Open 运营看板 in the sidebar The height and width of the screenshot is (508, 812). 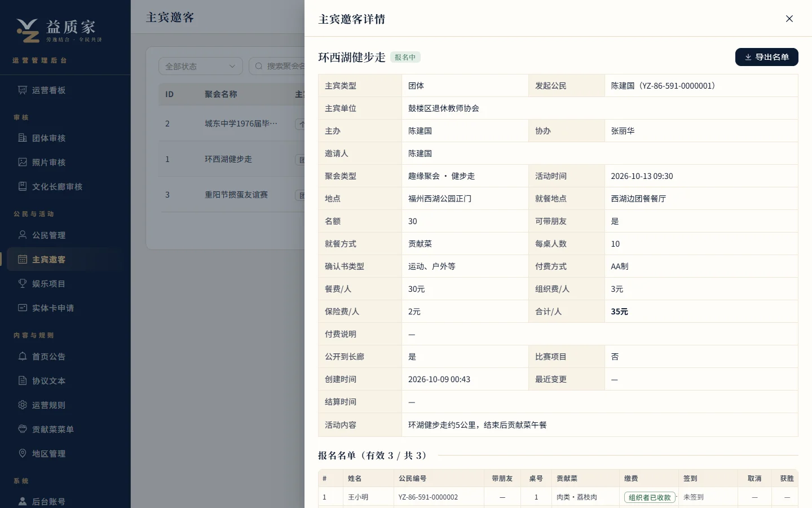point(65,90)
